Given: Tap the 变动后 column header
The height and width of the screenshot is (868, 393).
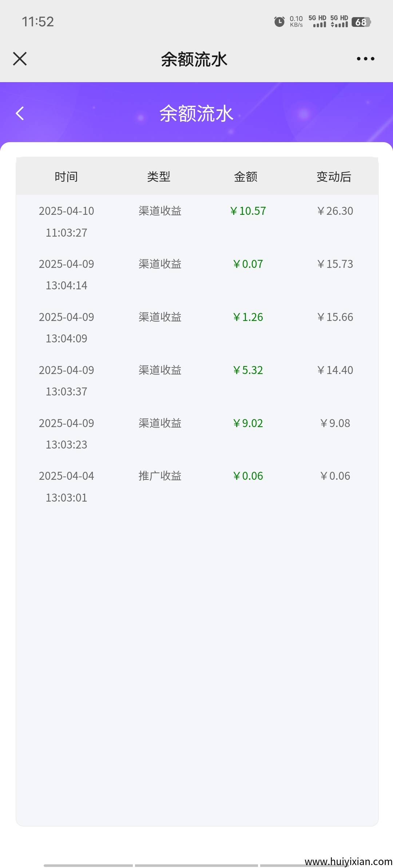Looking at the screenshot, I should pyautogui.click(x=334, y=177).
